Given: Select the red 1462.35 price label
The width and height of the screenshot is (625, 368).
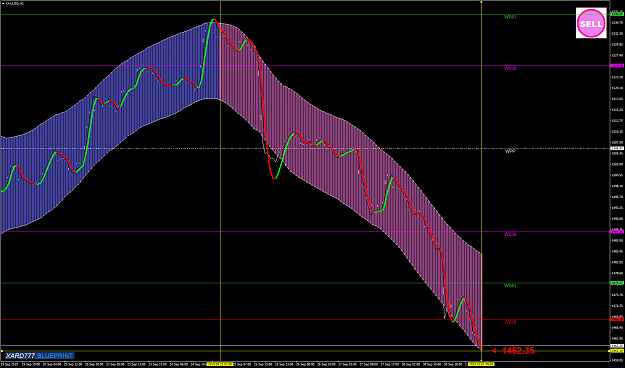Looking at the screenshot, I should (513, 351).
